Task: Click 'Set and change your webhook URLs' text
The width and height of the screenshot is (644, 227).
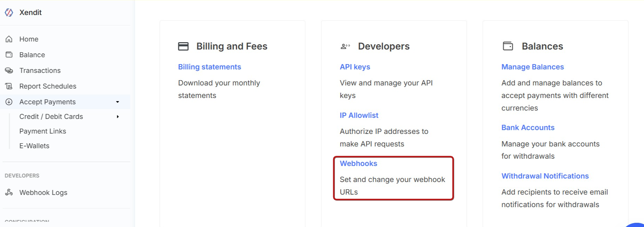Action: coord(392,186)
